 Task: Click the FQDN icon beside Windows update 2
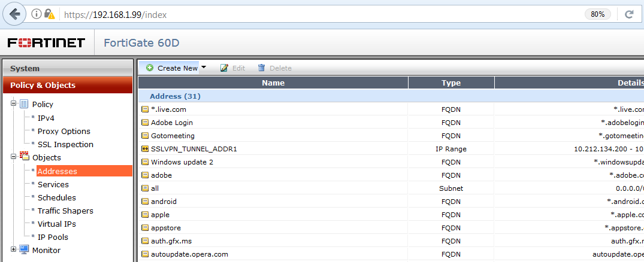[x=145, y=162]
